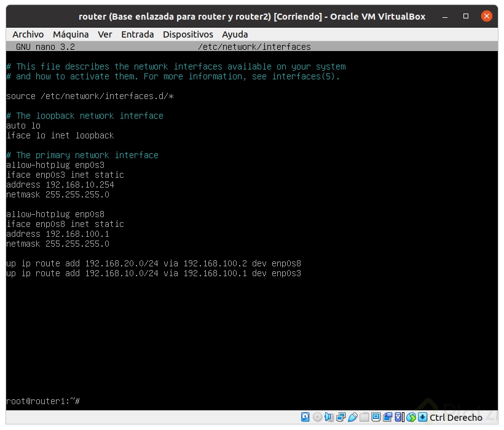The height and width of the screenshot is (430, 504).
Task: Maximize the VirtualBox router window
Action: [465, 16]
